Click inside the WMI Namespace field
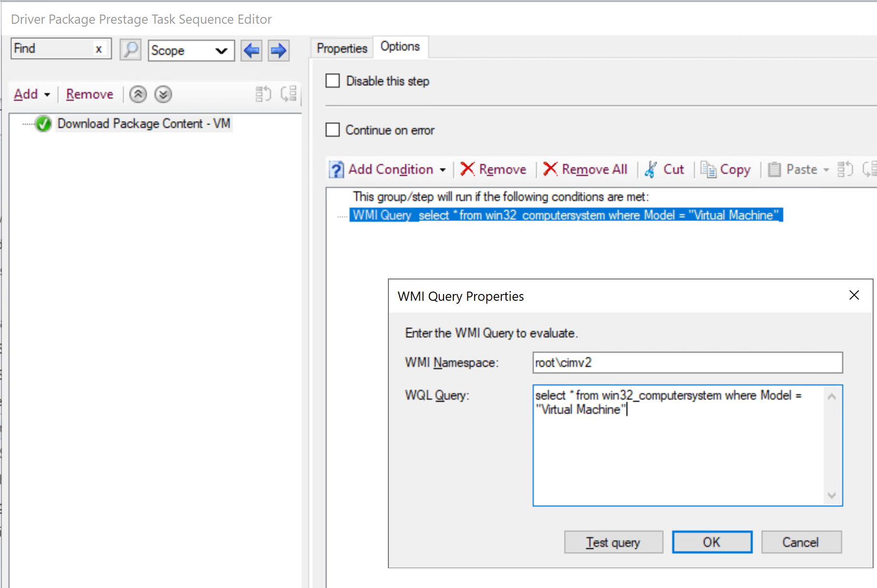 pos(687,362)
